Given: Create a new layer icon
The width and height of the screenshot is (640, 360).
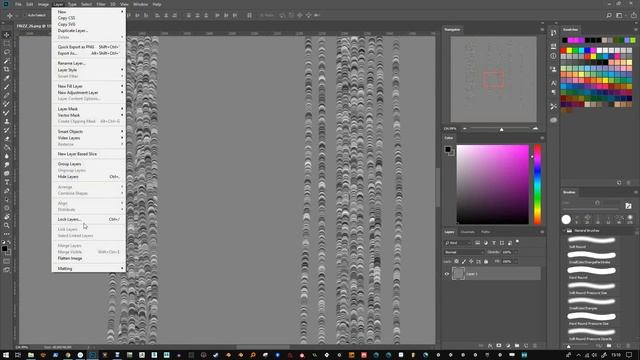Looking at the screenshot, I should coord(526,346).
